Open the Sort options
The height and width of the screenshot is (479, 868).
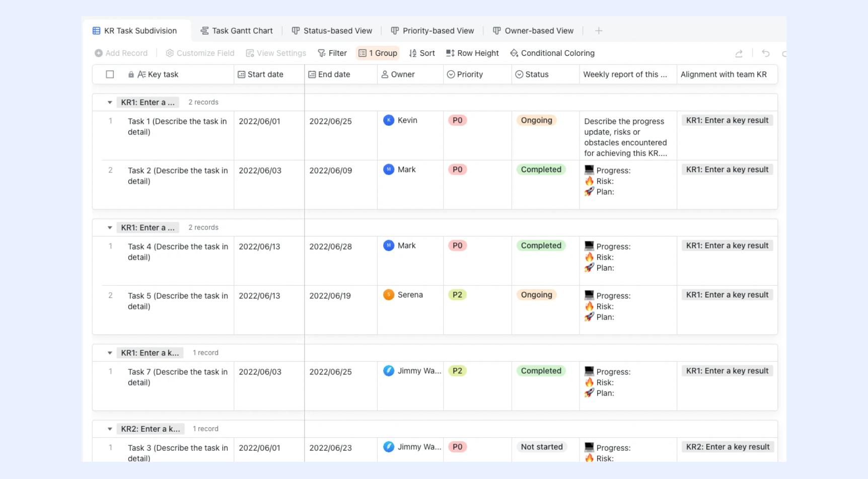[422, 53]
